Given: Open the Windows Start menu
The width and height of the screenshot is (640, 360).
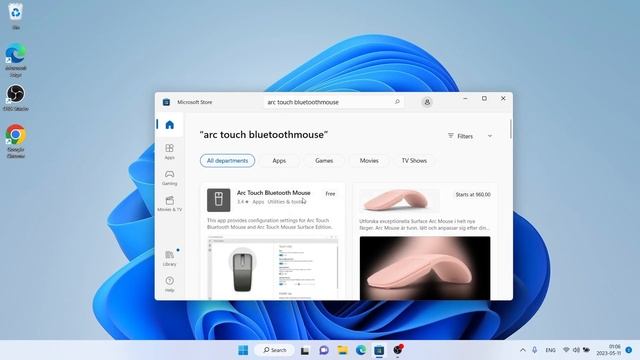Looking at the screenshot, I should point(243,350).
